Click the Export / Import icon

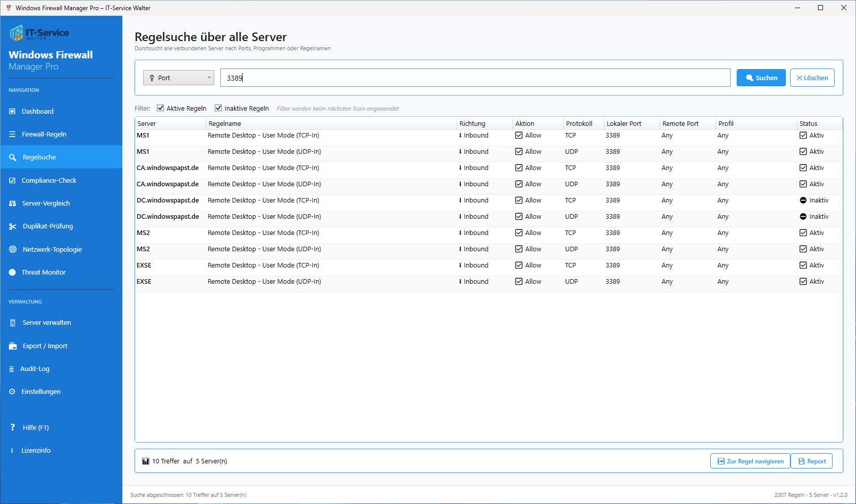[13, 346]
